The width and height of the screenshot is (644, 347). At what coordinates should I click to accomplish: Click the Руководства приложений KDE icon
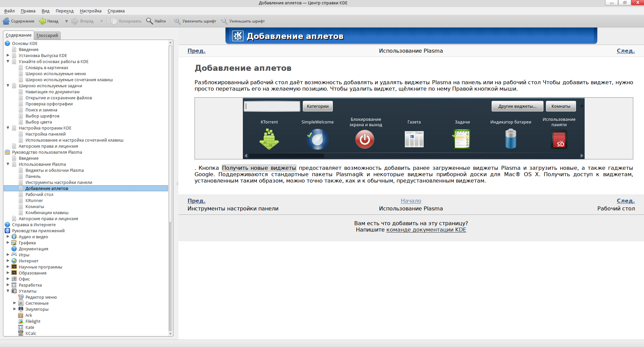click(x=7, y=231)
